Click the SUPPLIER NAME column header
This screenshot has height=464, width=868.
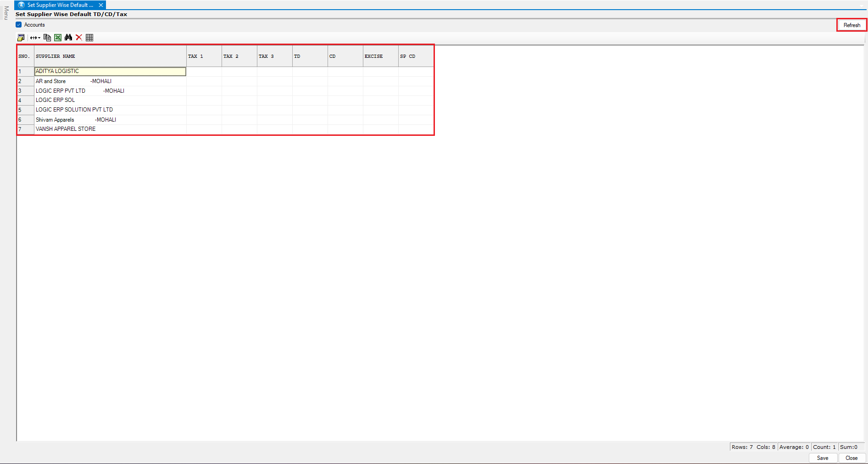110,56
